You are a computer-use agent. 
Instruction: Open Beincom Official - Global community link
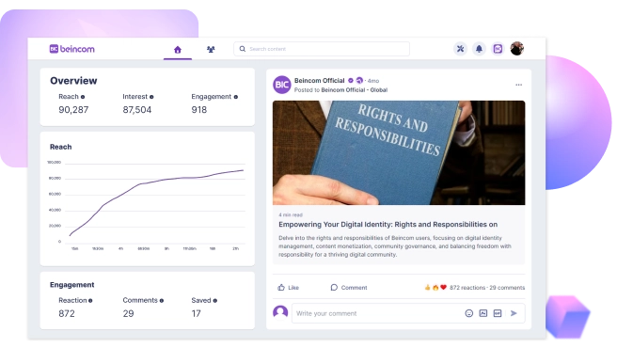[354, 90]
